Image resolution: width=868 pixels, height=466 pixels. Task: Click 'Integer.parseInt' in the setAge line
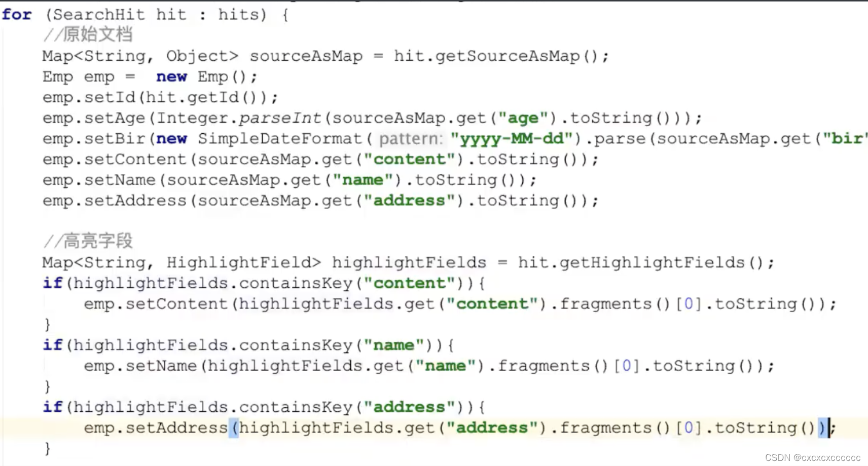point(239,118)
